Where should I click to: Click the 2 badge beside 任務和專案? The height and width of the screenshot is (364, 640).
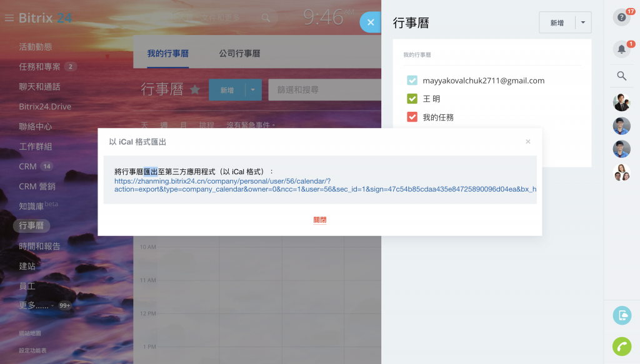(71, 66)
